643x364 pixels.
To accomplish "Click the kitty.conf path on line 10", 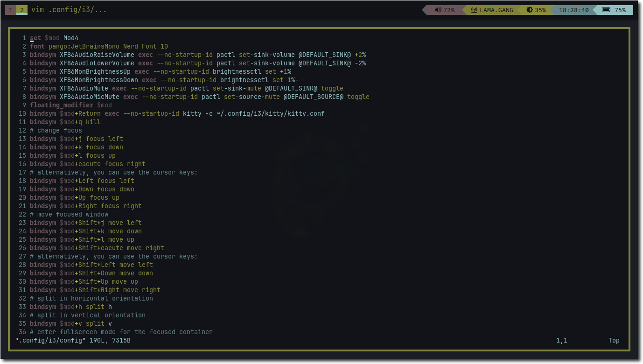I will click(271, 113).
